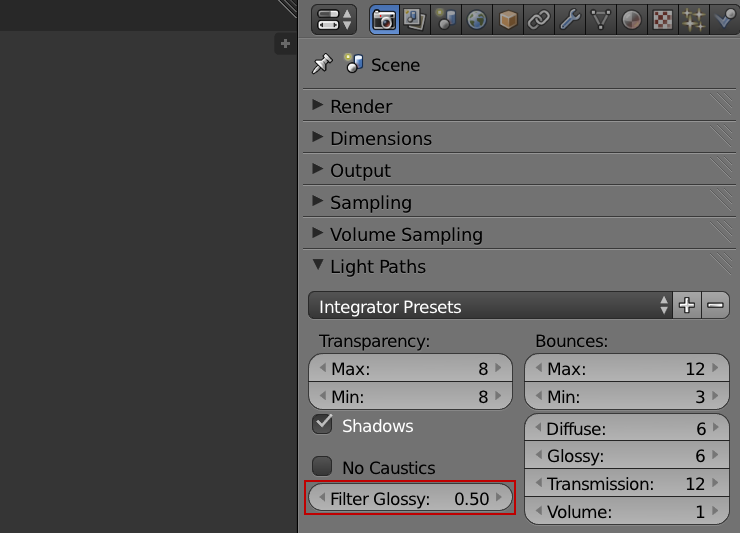Image resolution: width=740 pixels, height=533 pixels.
Task: Open the Texture checkerboard tab
Action: click(x=663, y=20)
